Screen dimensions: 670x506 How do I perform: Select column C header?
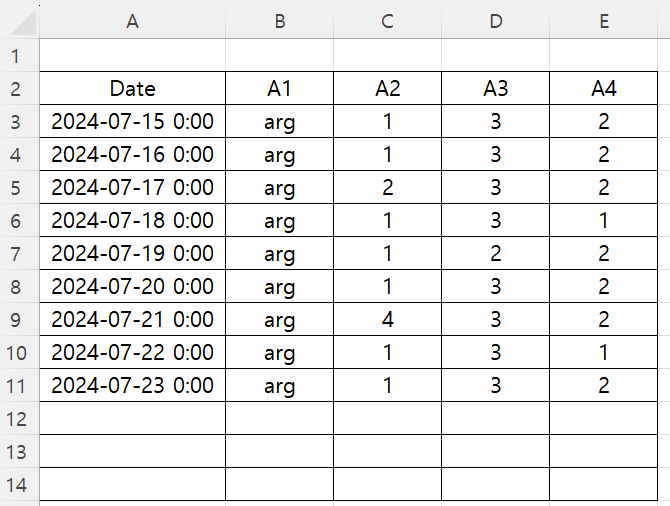[388, 21]
